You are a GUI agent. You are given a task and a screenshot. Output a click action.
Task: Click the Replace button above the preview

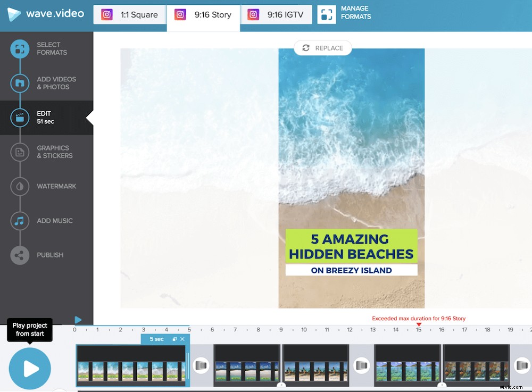[322, 48]
